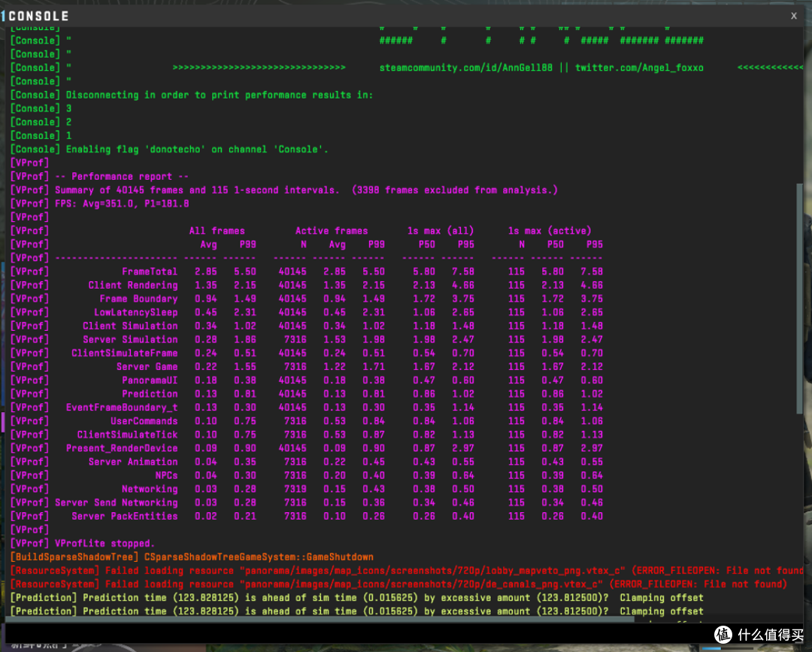Click the 'All frames' column header
Image resolution: width=812 pixels, height=652 pixels.
[x=217, y=230]
